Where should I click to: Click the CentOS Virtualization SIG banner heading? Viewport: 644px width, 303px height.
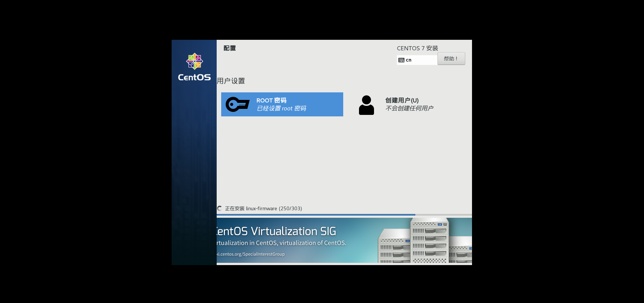(276, 231)
